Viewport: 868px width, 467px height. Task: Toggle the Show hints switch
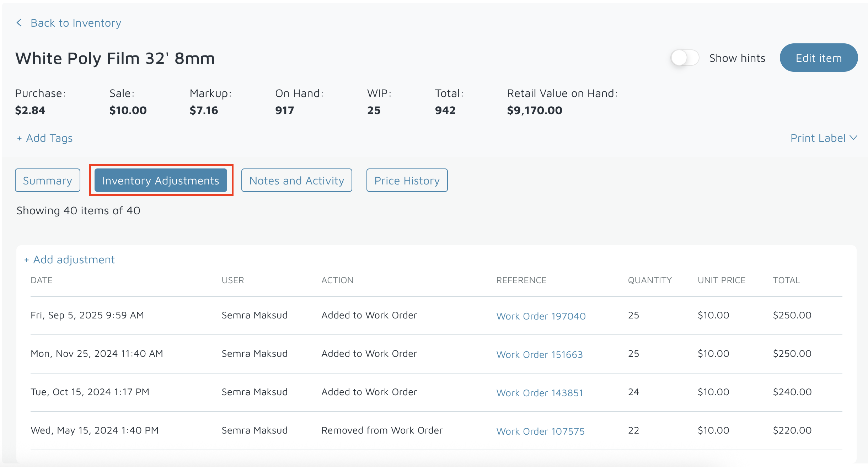coord(684,58)
